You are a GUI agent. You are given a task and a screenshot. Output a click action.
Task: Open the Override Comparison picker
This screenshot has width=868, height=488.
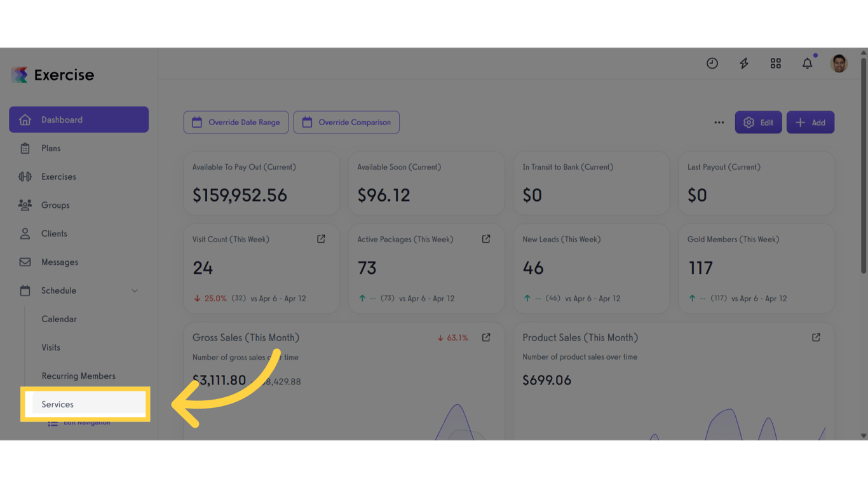tap(346, 123)
